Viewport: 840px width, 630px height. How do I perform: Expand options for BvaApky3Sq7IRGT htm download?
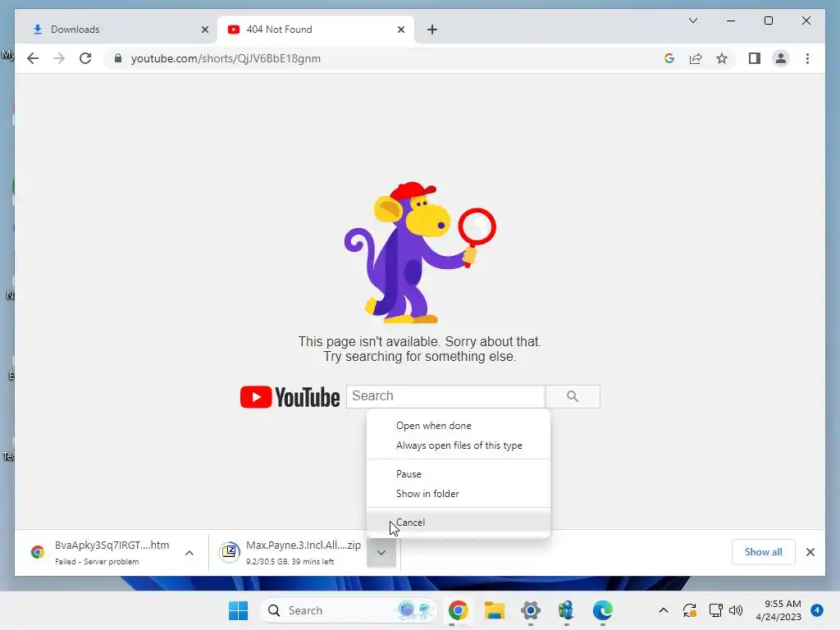189,553
